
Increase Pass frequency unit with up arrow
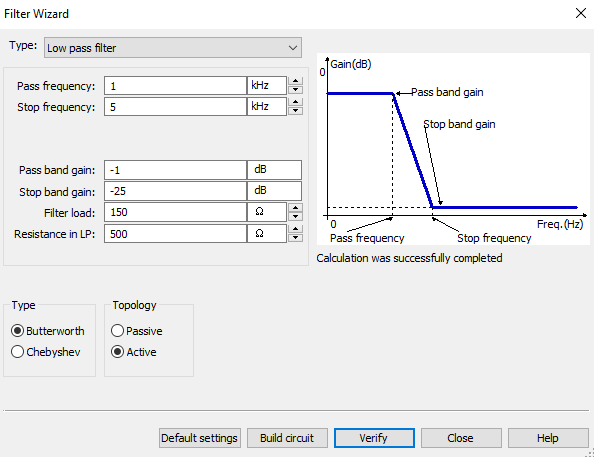pyautogui.click(x=295, y=81)
